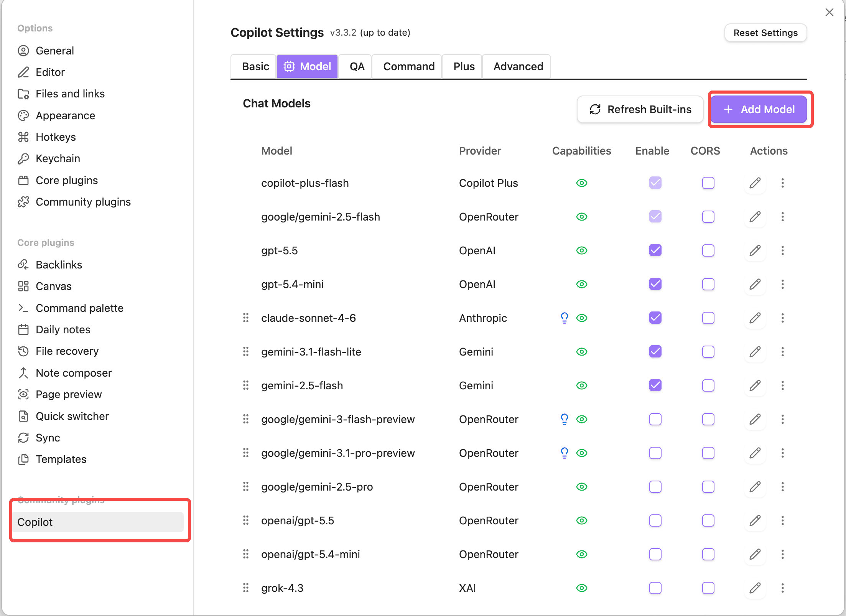
Task: Open more actions menu for copilot-plus-flash
Action: [x=782, y=183]
